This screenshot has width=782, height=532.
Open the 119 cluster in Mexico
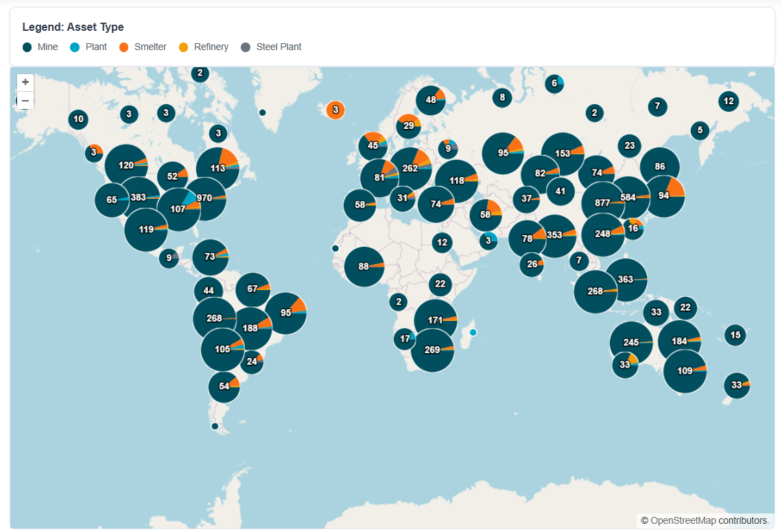point(146,230)
